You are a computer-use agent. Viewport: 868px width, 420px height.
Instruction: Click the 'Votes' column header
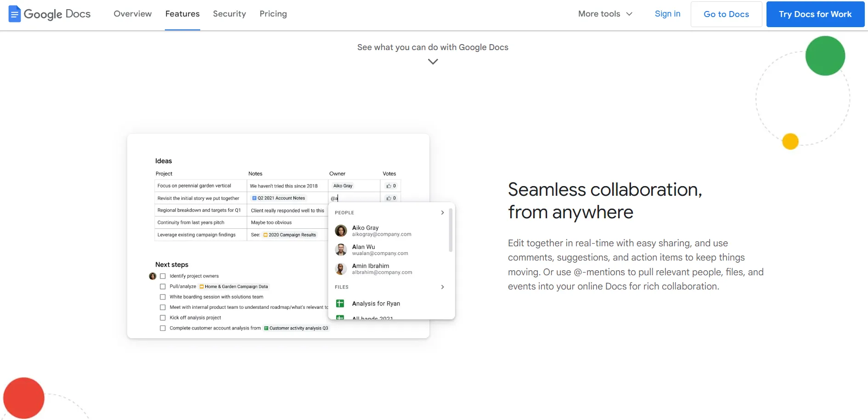click(x=389, y=174)
